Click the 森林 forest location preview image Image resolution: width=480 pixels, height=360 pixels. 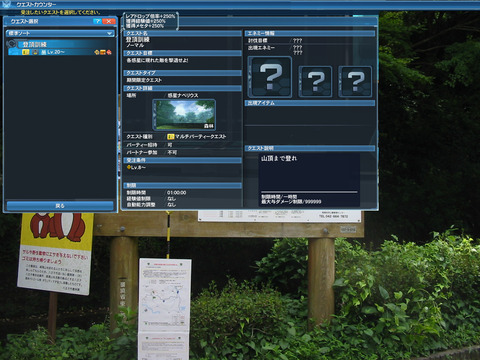point(184,115)
